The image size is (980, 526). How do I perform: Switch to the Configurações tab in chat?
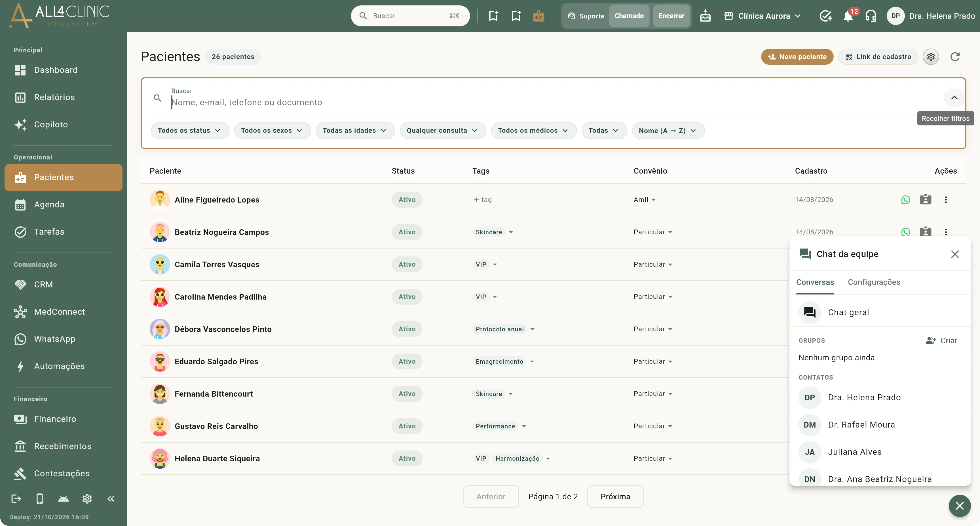874,282
